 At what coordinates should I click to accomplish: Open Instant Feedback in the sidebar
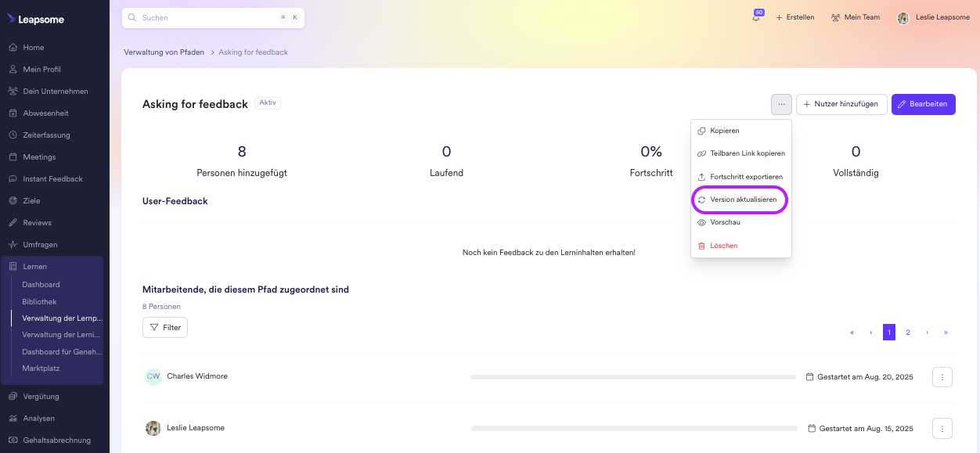click(x=52, y=179)
